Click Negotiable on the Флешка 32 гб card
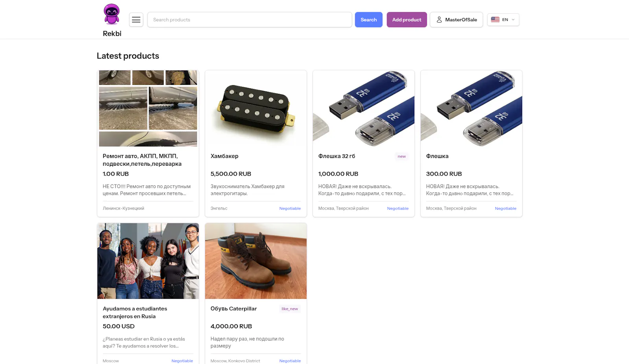Screen dimensions: 629x364 coord(398,209)
